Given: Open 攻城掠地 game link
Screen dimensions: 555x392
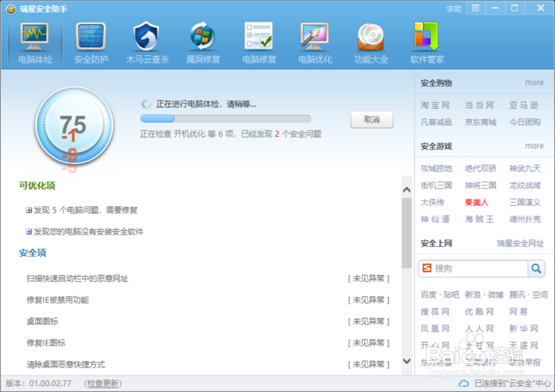Looking at the screenshot, I should coord(436,168).
